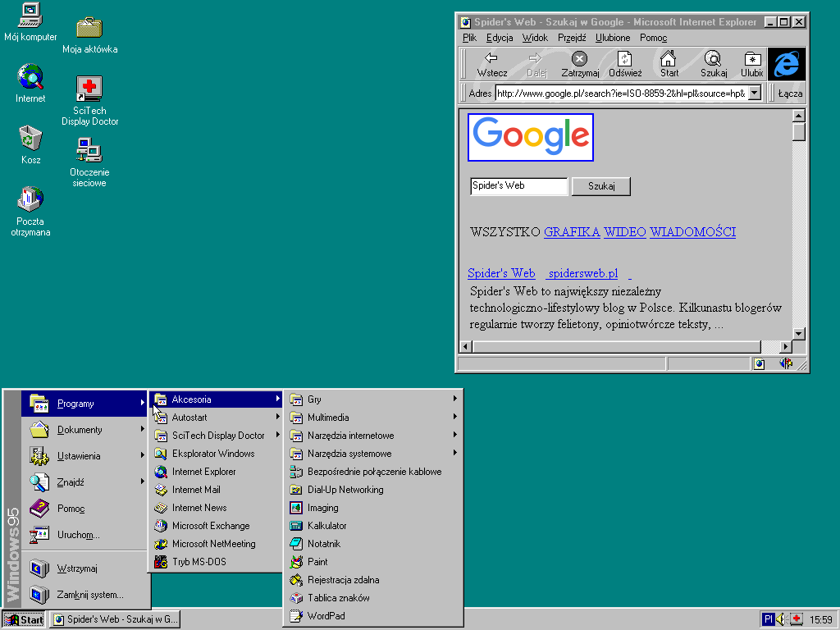
Task: Open Imaging from Akcesoria menu
Action: [x=373, y=507]
